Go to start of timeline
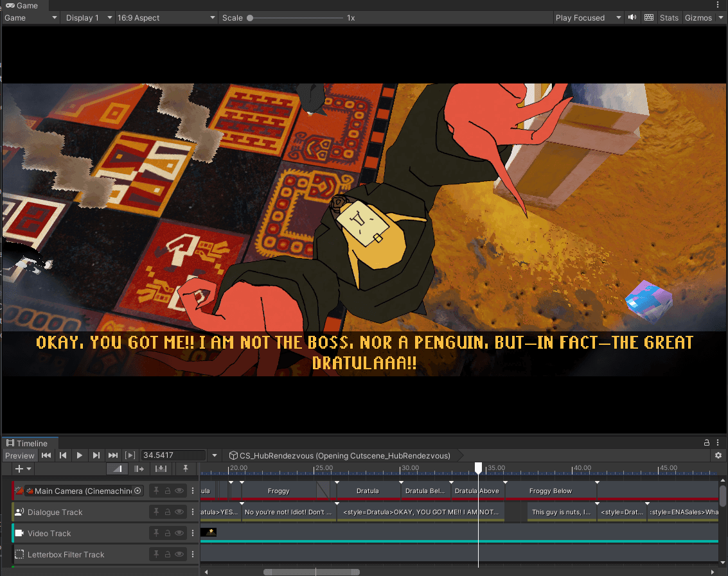Viewport: 728px width, 576px height. [46, 455]
